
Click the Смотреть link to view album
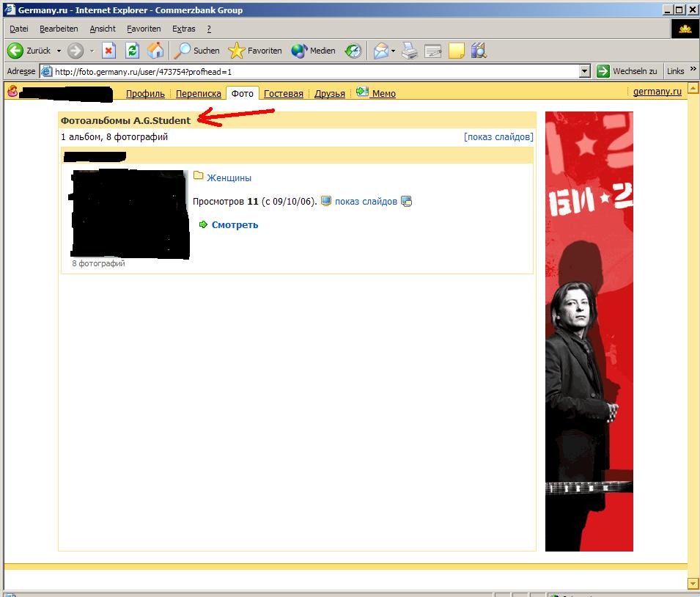coord(235,225)
